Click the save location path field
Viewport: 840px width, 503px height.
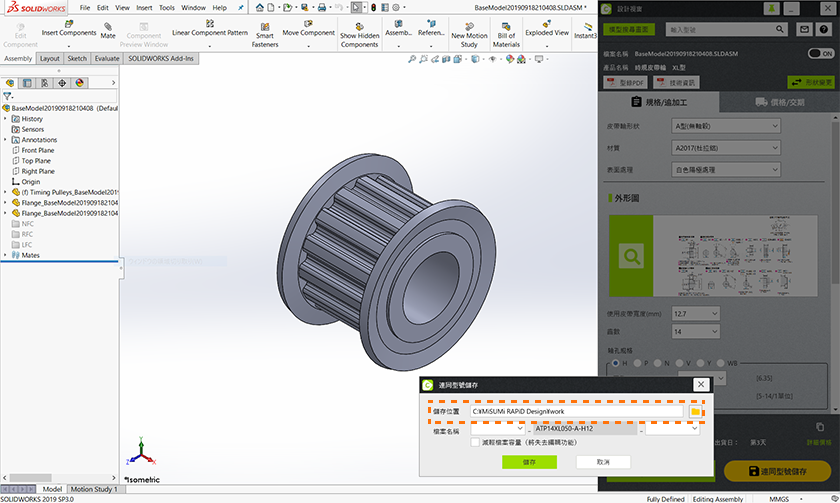point(575,411)
